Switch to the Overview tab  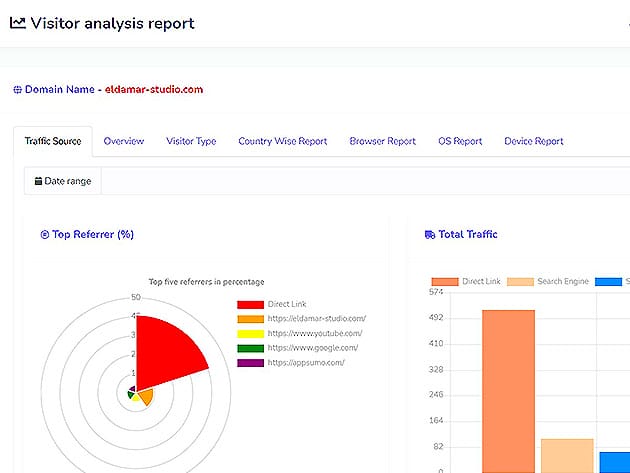[x=124, y=142]
